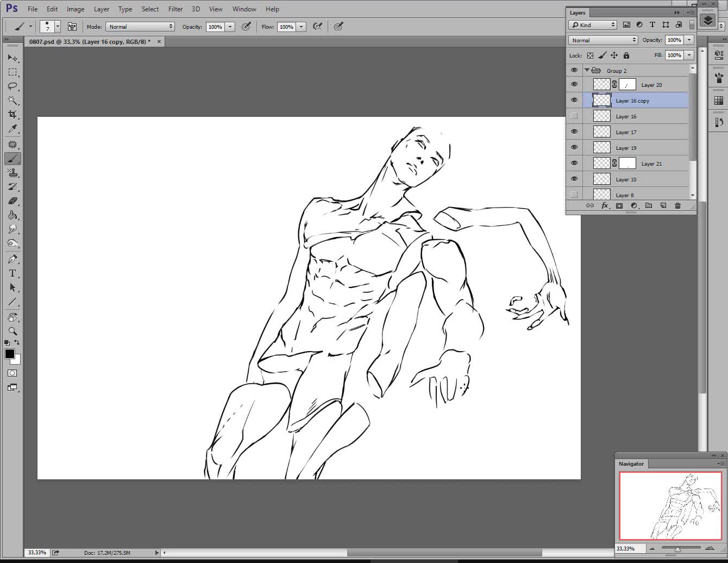Toggle lock transparent pixels

590,55
